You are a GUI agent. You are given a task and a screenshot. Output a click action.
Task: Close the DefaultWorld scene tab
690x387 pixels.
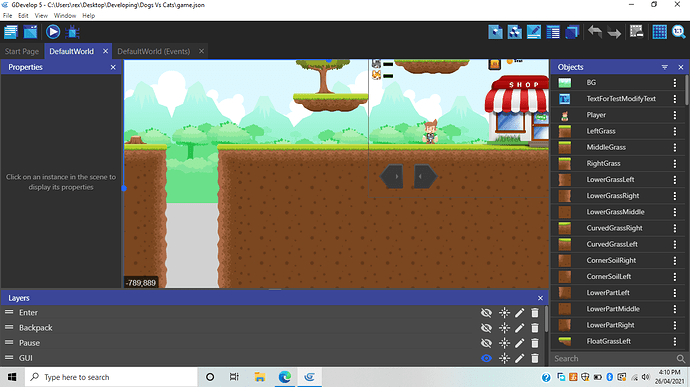click(105, 51)
